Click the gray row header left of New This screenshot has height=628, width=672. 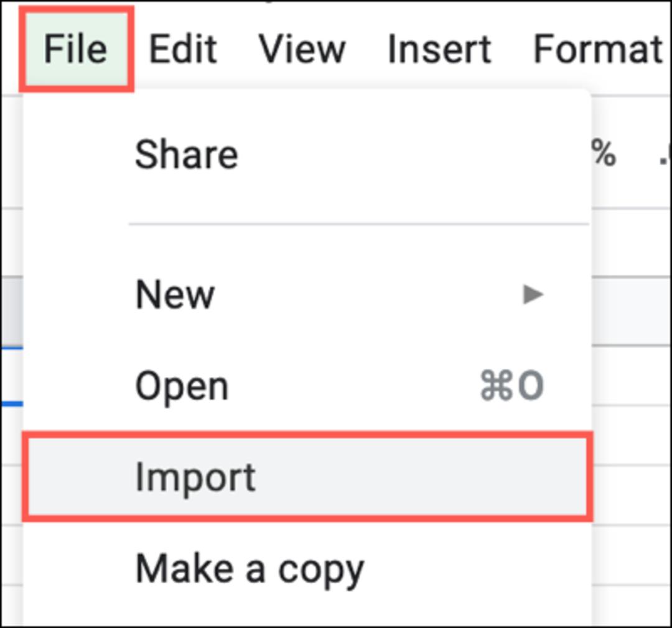12,311
